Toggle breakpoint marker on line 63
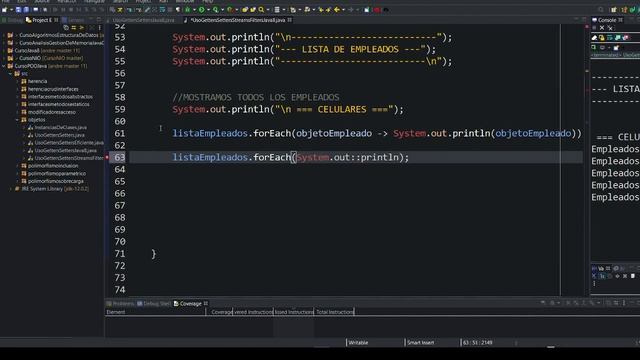 [107, 157]
